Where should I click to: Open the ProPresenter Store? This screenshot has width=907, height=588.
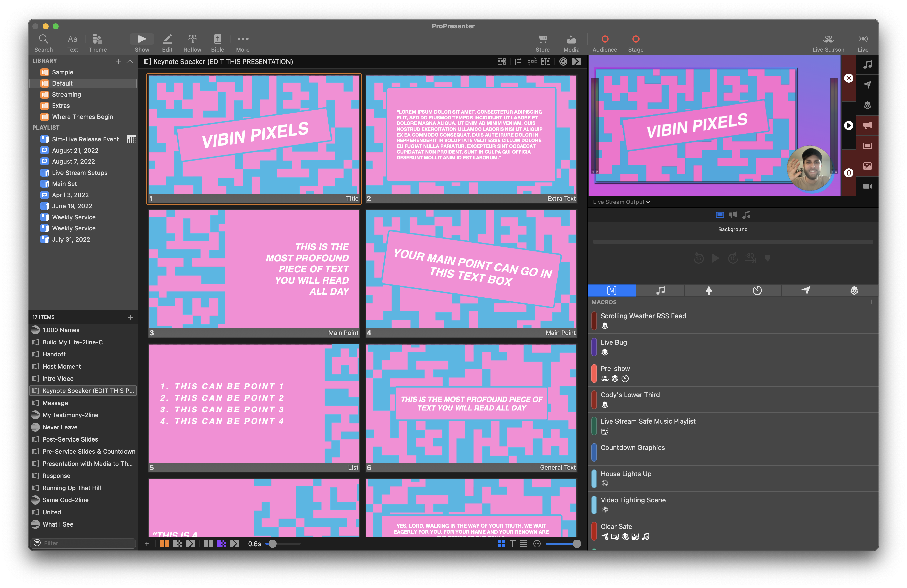click(x=542, y=42)
